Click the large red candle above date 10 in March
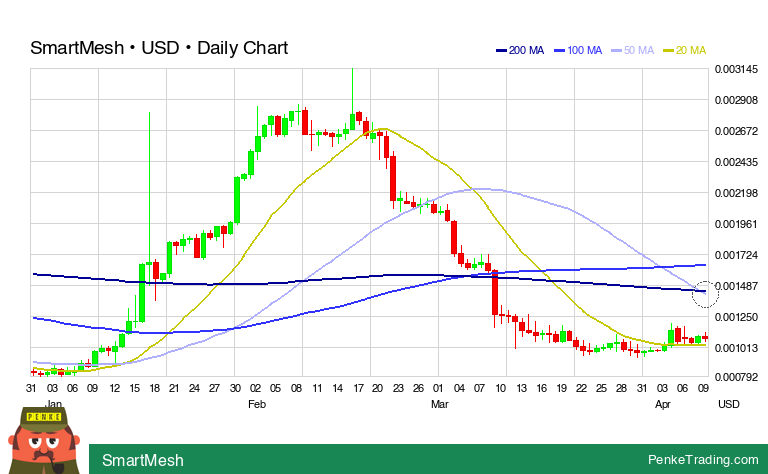The height and width of the screenshot is (474, 768). (495, 292)
